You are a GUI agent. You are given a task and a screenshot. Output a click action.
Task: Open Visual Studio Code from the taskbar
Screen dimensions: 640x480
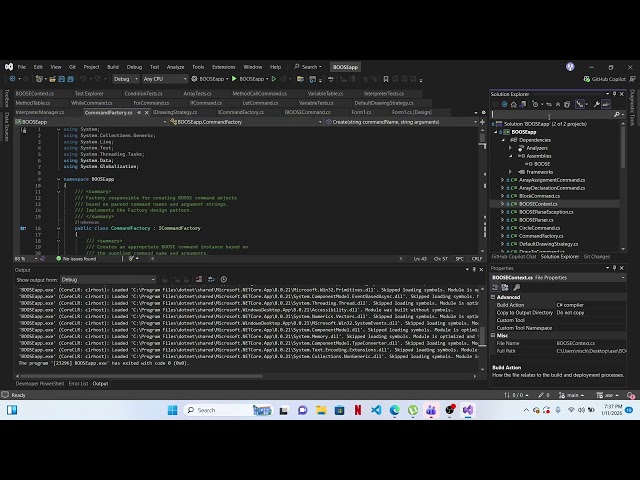tap(376, 410)
